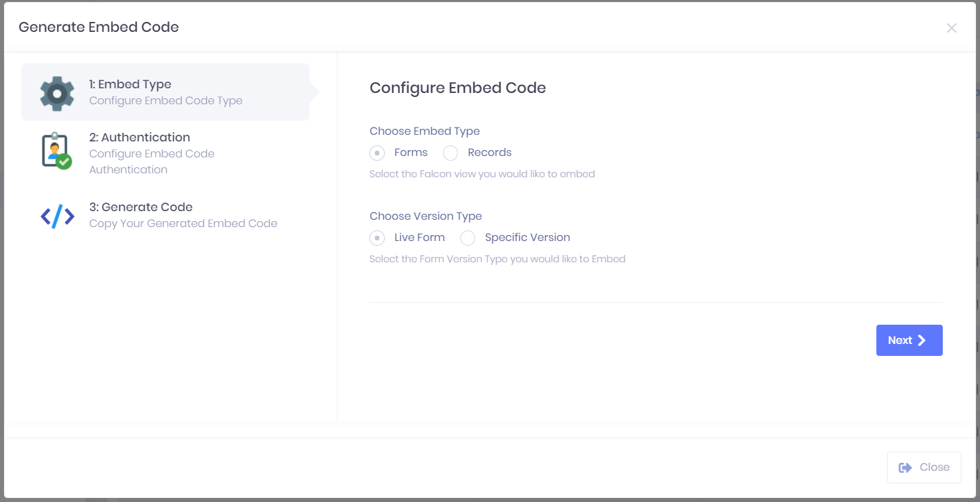Click 'Copy Your Generated Embed Code' subtitle

(183, 224)
